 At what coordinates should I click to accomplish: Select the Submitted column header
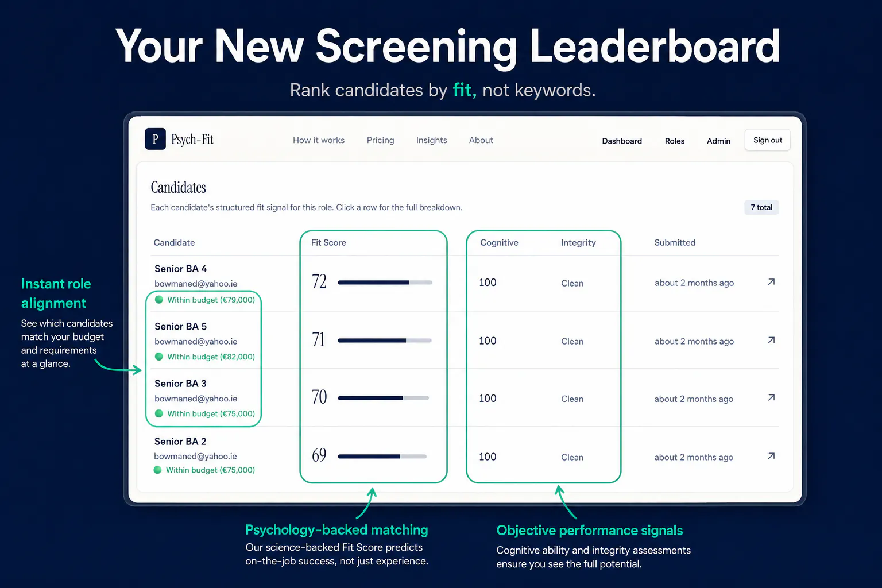pyautogui.click(x=675, y=243)
